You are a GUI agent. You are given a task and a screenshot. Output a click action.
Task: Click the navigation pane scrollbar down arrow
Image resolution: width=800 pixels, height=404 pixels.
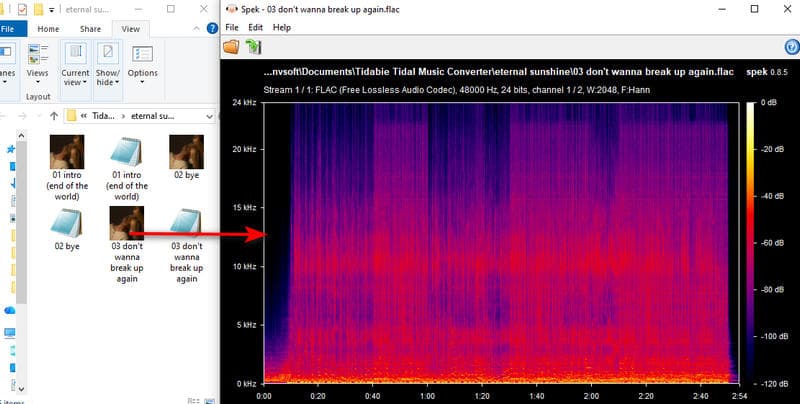[21, 389]
